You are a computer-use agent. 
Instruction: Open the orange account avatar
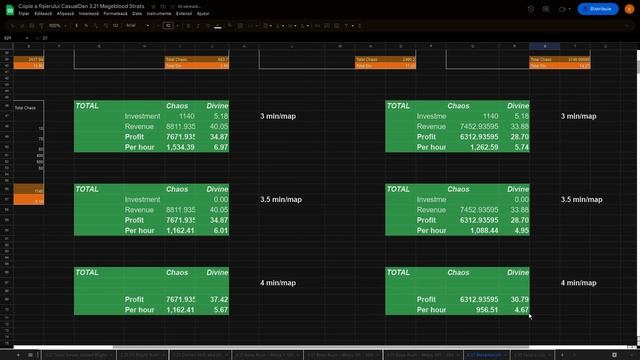click(x=629, y=9)
